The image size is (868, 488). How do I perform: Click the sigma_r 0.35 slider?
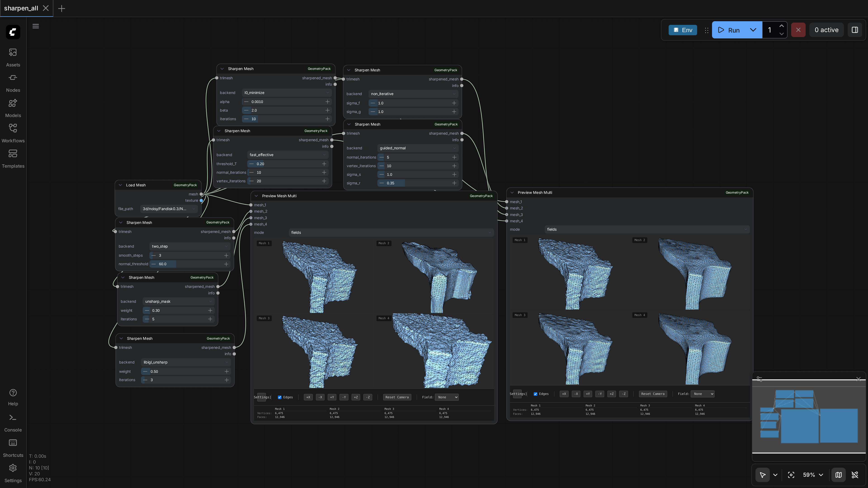pyautogui.click(x=418, y=183)
